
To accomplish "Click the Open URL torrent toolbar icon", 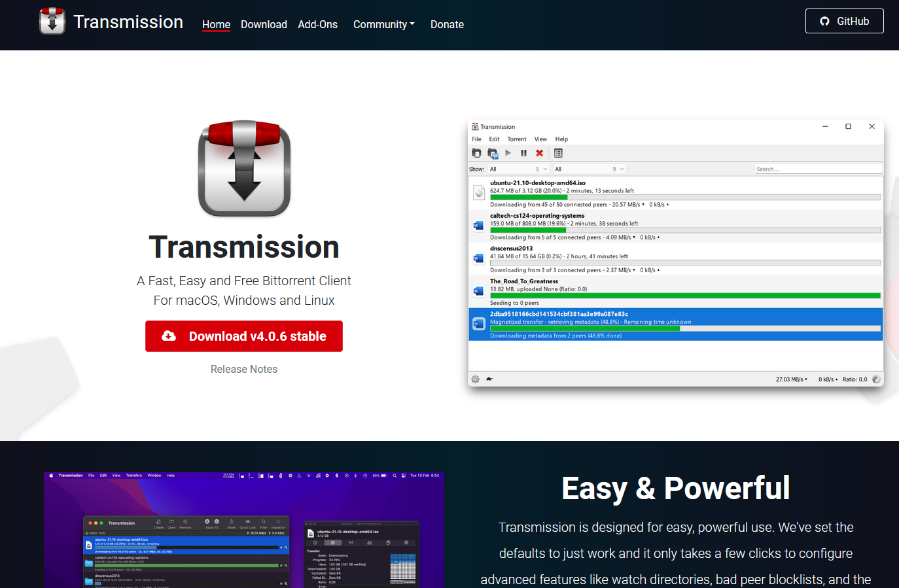I will click(493, 153).
